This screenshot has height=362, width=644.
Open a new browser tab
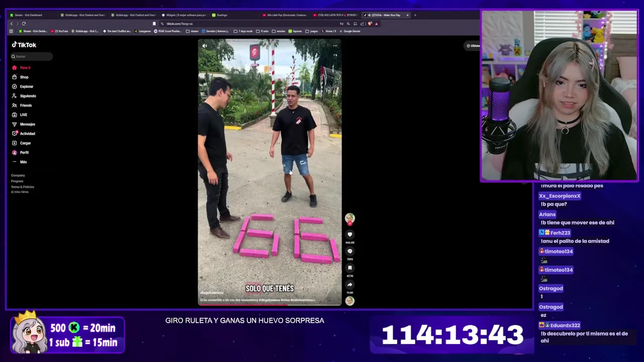pos(415,15)
